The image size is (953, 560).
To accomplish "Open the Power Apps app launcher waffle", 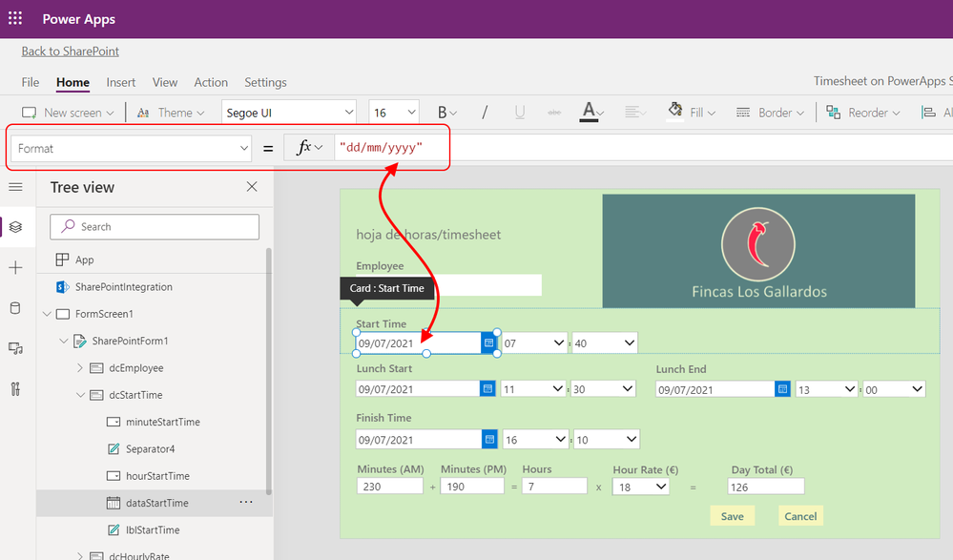I will pos(15,18).
